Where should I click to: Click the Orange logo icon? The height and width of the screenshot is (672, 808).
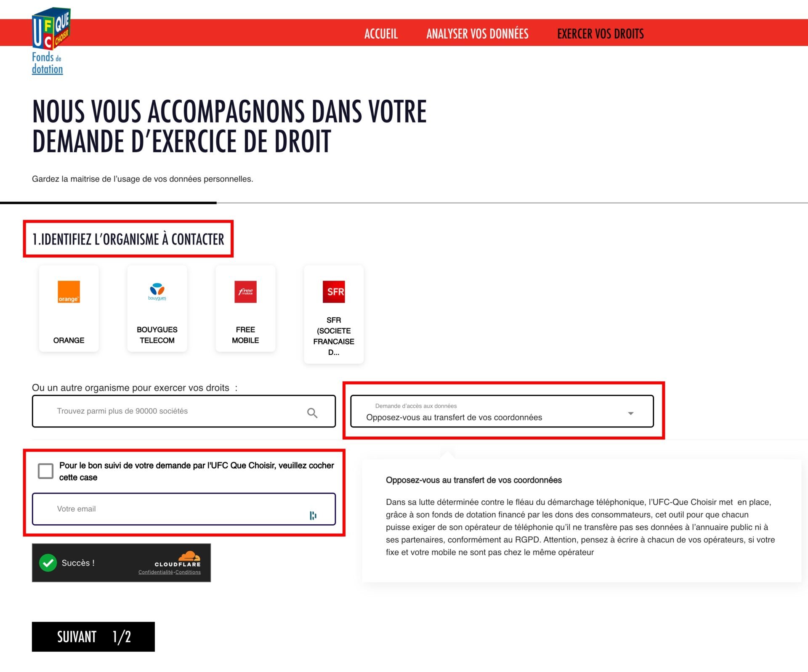(x=69, y=292)
